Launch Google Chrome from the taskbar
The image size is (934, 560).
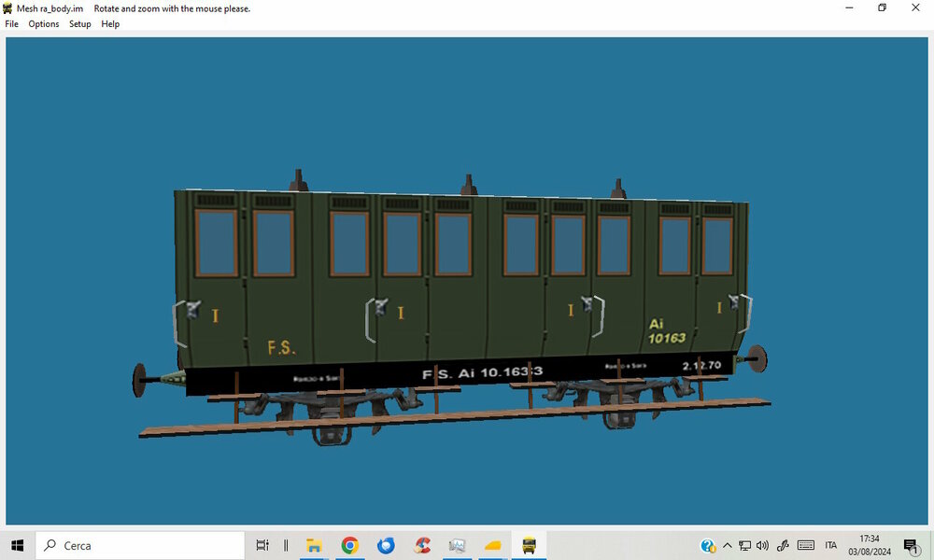click(349, 545)
